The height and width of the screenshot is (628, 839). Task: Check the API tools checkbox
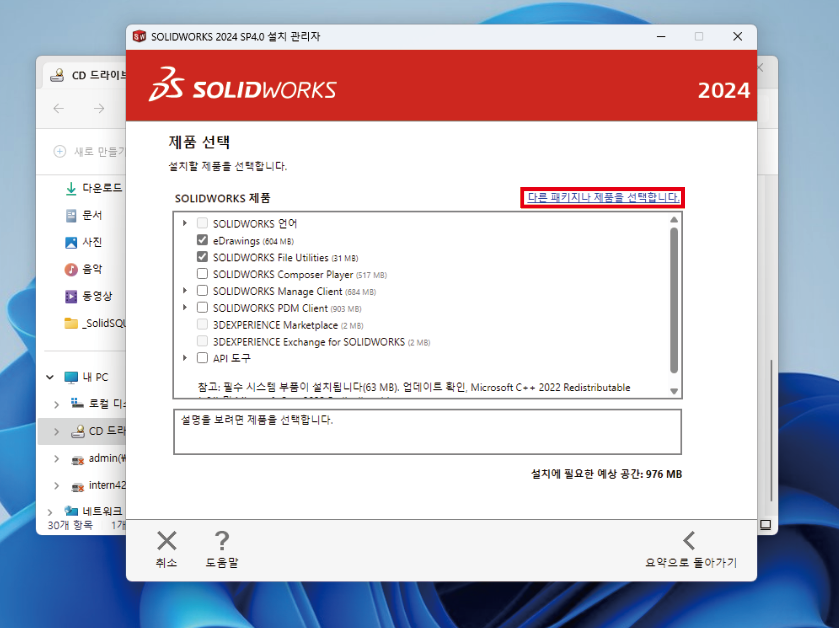202,357
